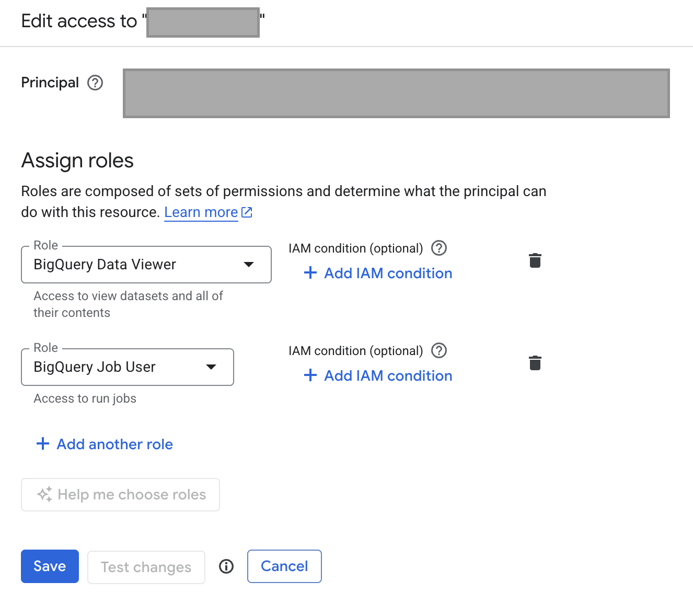Expand the dropdown arrow for BigQuery Job User
693x616 pixels.
coord(211,367)
